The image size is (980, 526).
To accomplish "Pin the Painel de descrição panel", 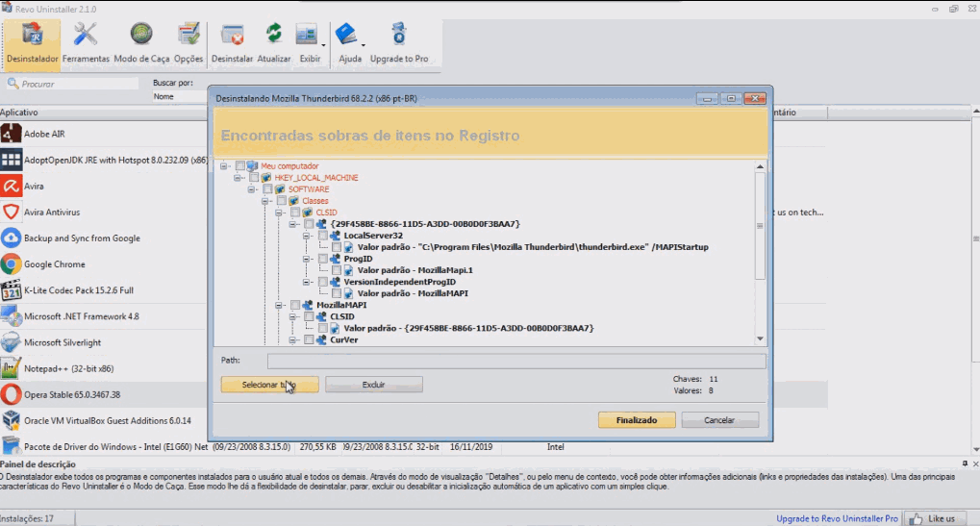I will [965, 463].
